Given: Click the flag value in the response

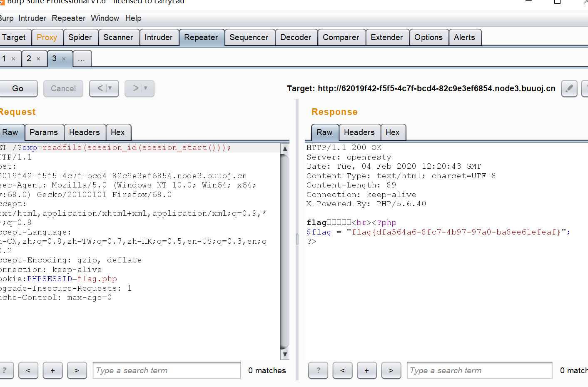Looking at the screenshot, I should click(x=456, y=232).
